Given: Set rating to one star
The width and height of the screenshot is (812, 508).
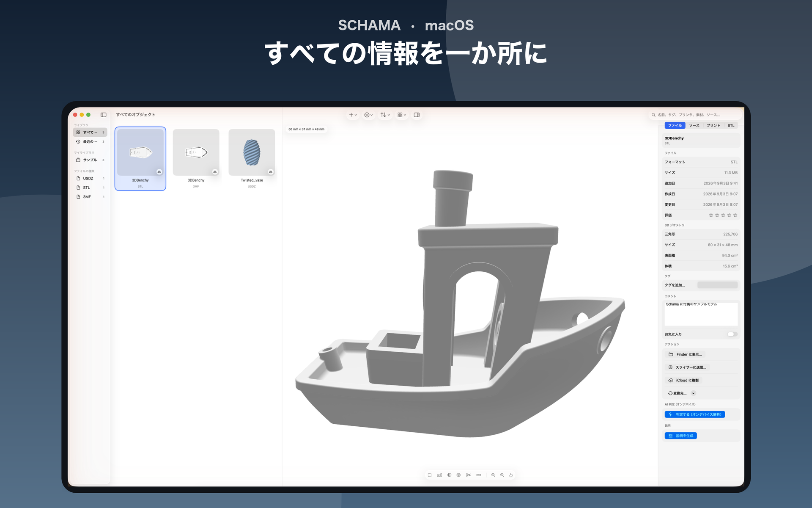Looking at the screenshot, I should [711, 215].
